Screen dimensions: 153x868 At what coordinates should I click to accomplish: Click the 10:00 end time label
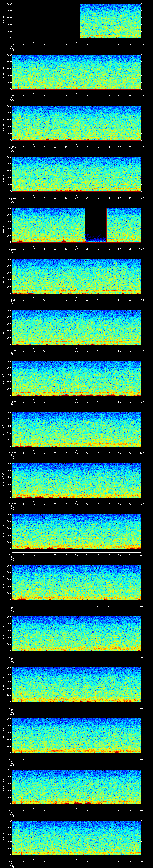coord(141,300)
